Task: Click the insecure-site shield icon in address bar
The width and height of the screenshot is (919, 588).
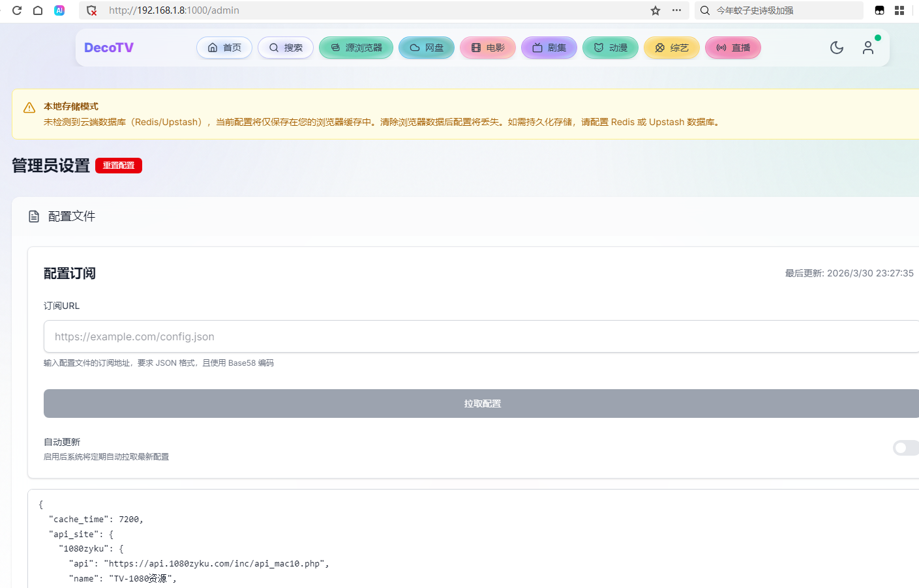Action: point(92,10)
